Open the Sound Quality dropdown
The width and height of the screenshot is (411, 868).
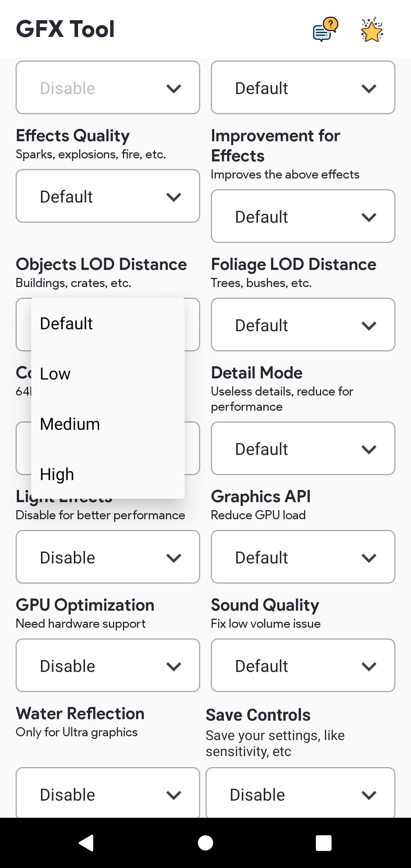coord(303,665)
